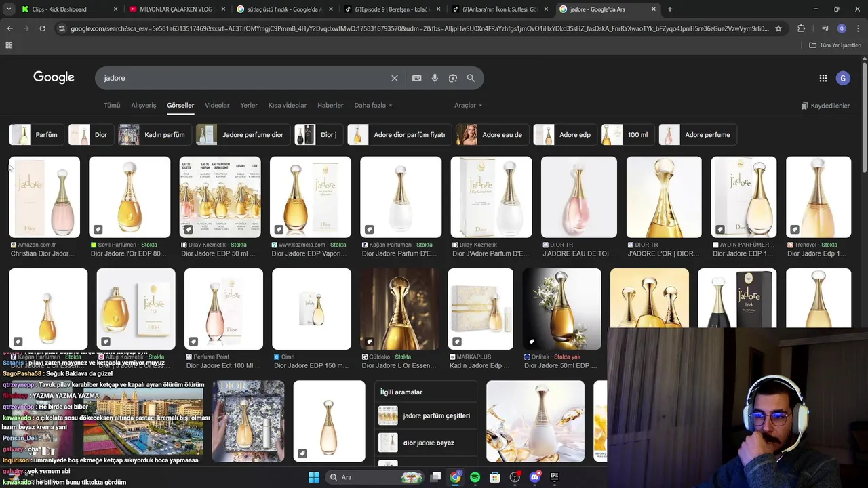Switch to the sütlaç üstü fındık tab

point(285,9)
